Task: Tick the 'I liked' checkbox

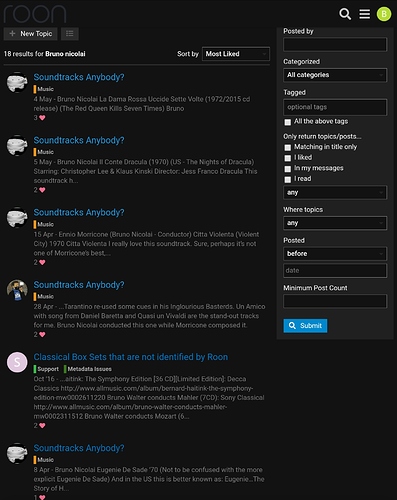Action: [288, 158]
